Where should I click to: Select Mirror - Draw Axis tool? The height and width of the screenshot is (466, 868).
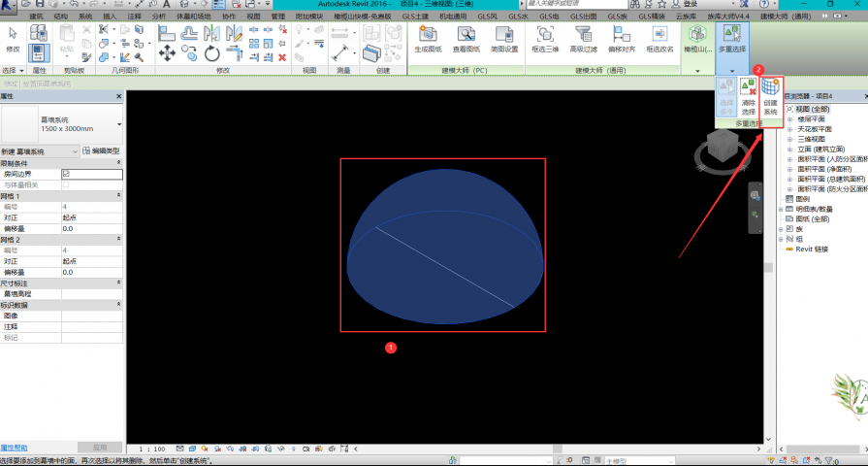coord(234,33)
